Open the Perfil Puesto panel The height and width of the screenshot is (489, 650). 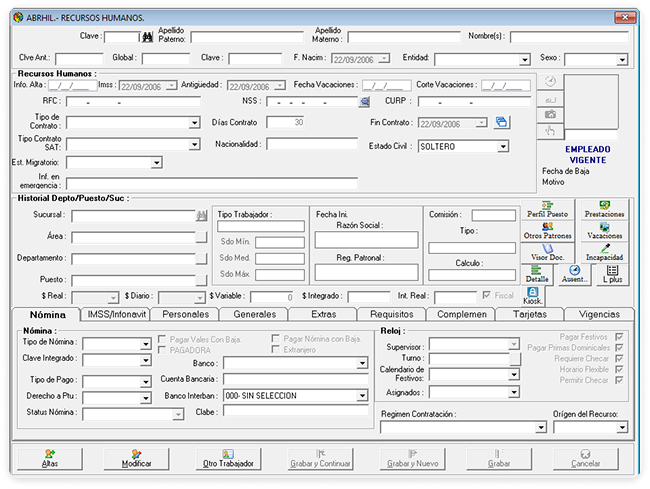[x=547, y=211]
